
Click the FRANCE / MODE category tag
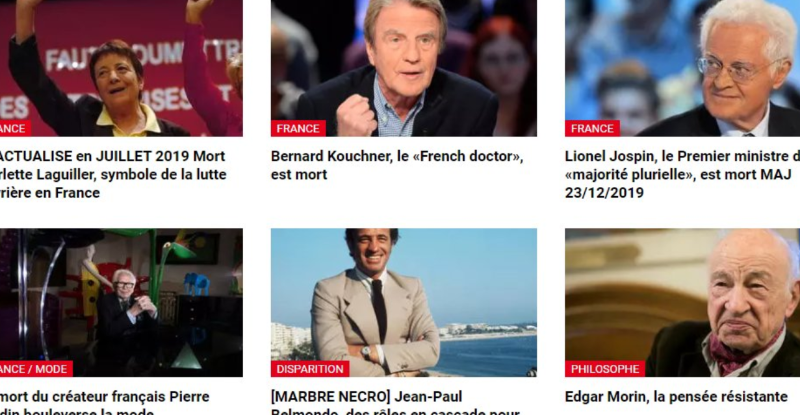pyautogui.click(x=36, y=369)
